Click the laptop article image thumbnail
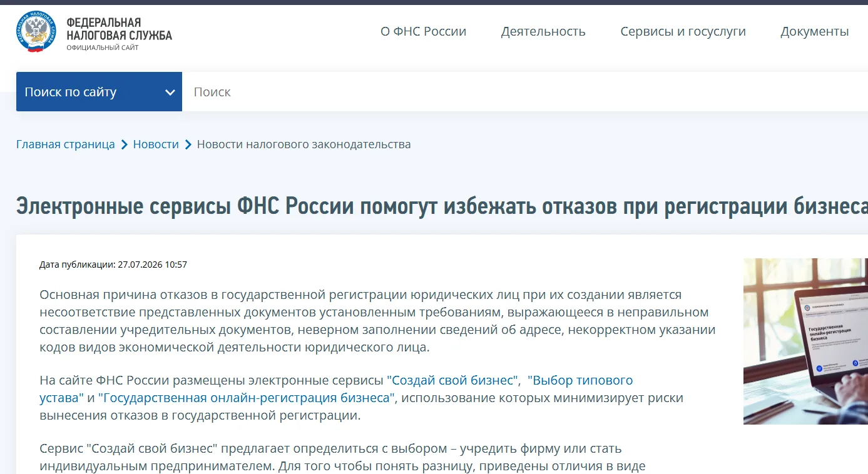 [805, 341]
